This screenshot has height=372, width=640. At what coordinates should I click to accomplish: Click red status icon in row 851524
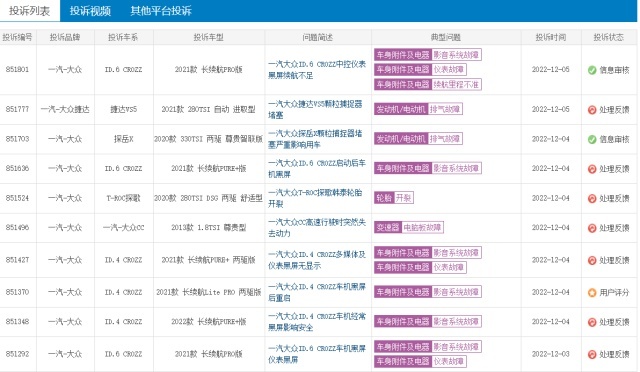pos(592,198)
